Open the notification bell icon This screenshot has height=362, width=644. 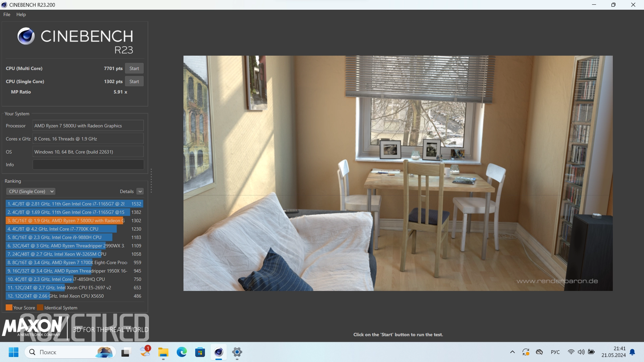[x=632, y=352]
